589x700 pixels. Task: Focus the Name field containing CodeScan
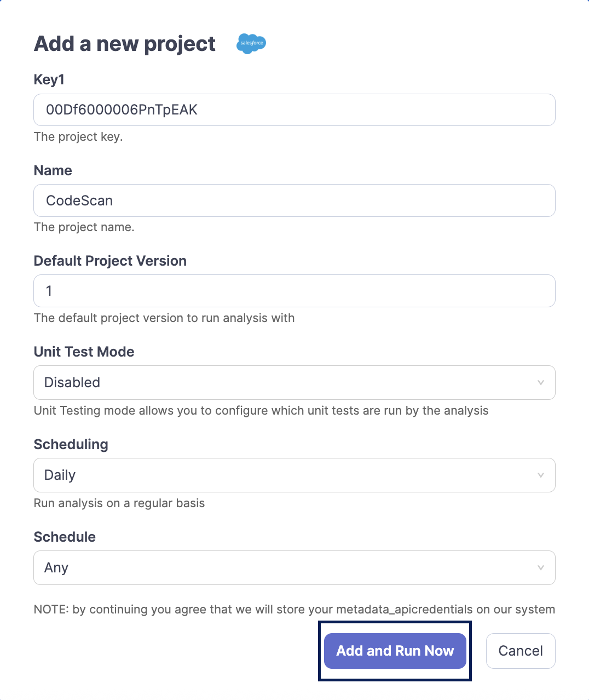point(294,200)
